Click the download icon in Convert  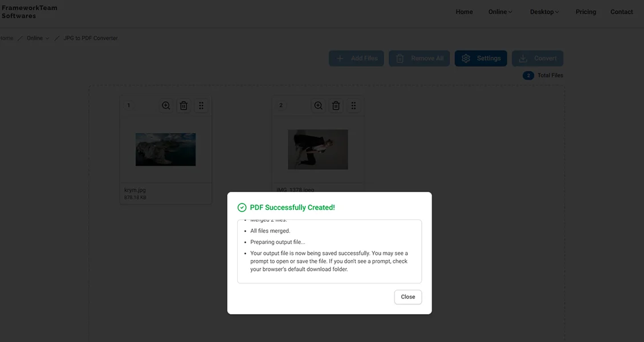tap(523, 58)
